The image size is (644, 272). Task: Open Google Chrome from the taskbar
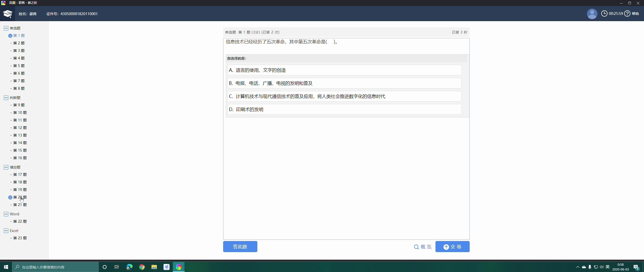[142, 267]
